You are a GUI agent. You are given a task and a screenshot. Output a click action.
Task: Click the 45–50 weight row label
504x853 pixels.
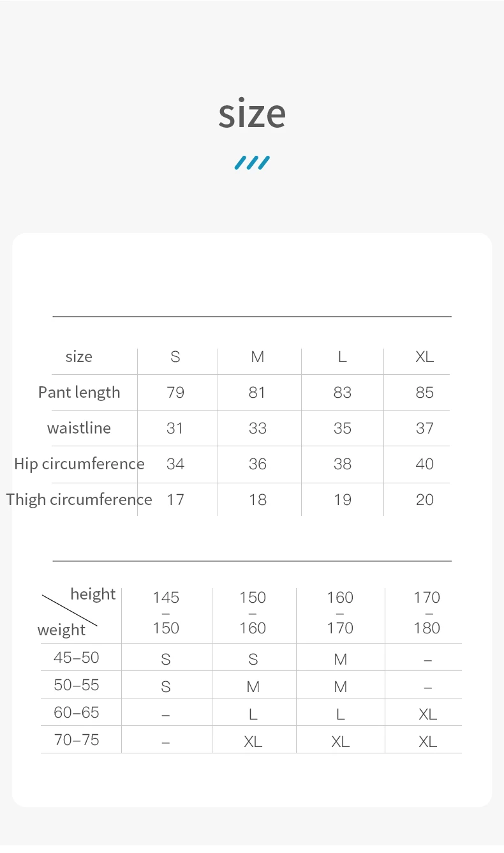coord(77,658)
